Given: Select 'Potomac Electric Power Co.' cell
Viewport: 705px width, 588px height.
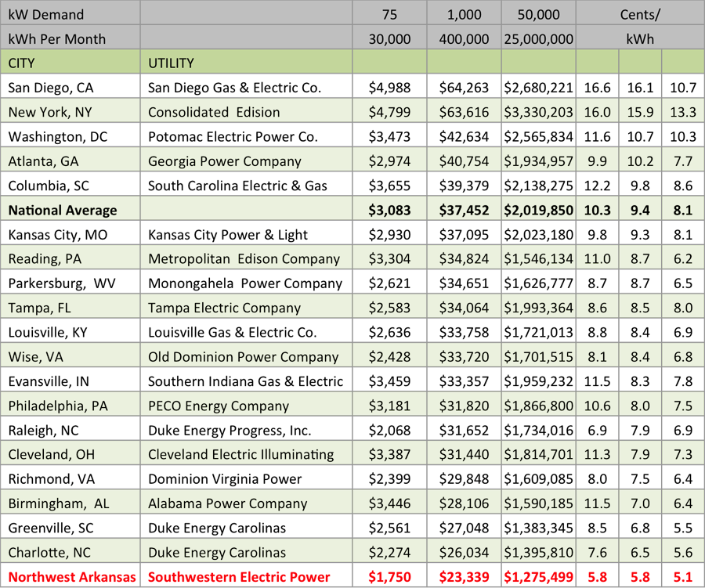Looking at the screenshot, I should 247,135.
